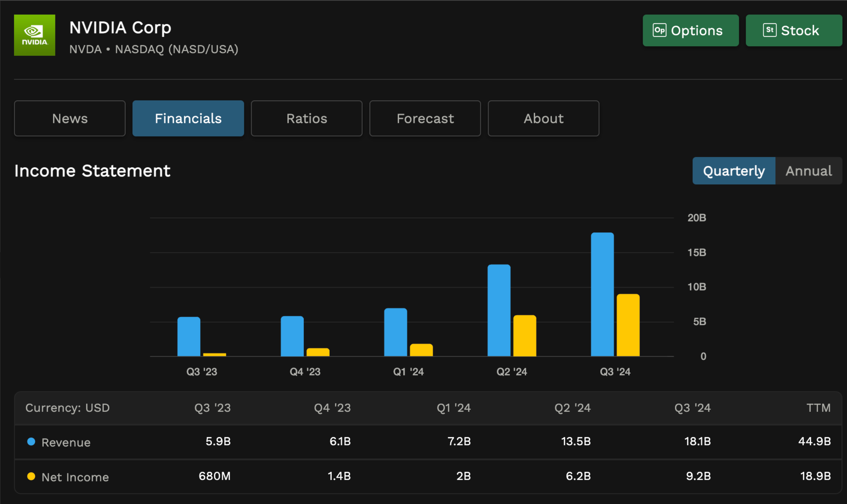
Task: Click net income value 680M
Action: pos(215,476)
